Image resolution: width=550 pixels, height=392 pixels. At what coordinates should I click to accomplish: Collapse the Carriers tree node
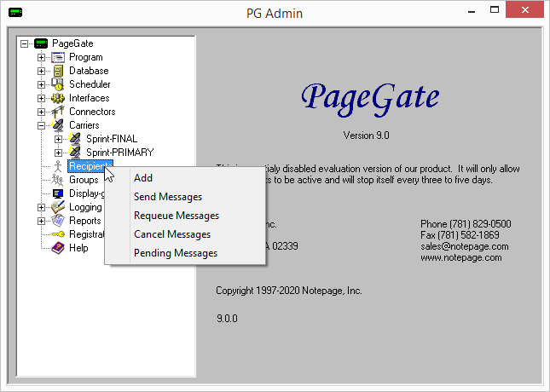pos(41,125)
